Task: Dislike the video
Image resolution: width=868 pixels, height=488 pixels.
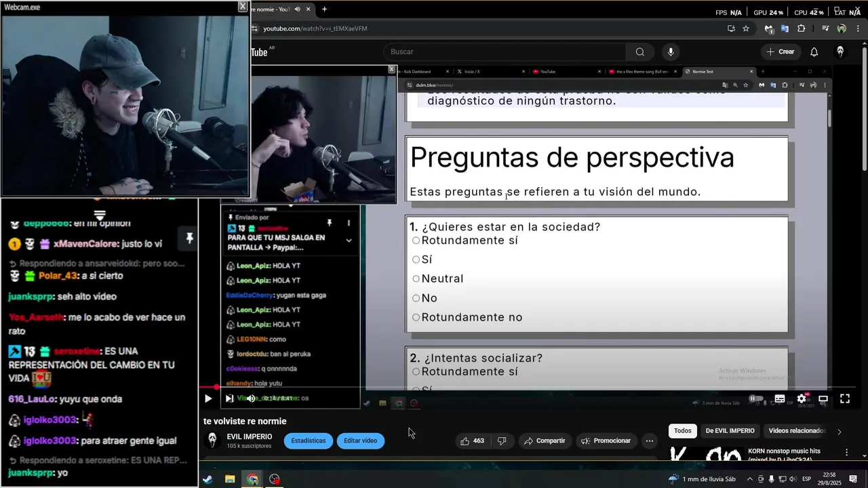Action: [502, 441]
